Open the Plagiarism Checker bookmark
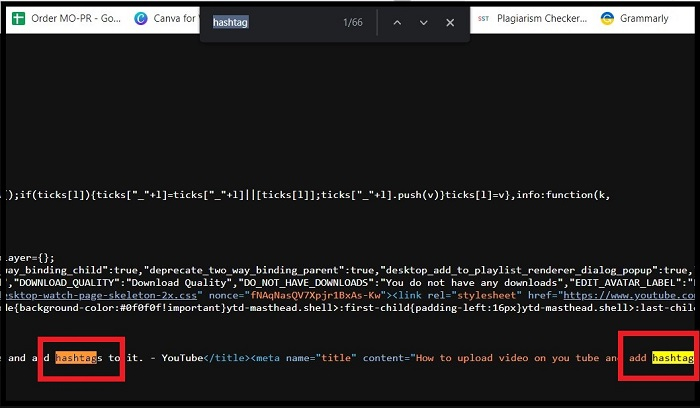This screenshot has width=700, height=408. 532,19
